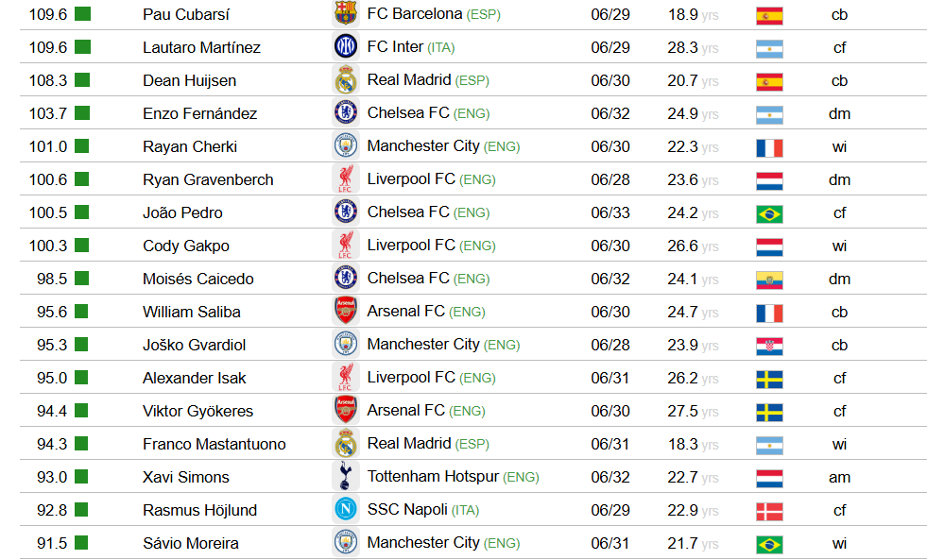Click the SSC Napoli logo

click(346, 510)
